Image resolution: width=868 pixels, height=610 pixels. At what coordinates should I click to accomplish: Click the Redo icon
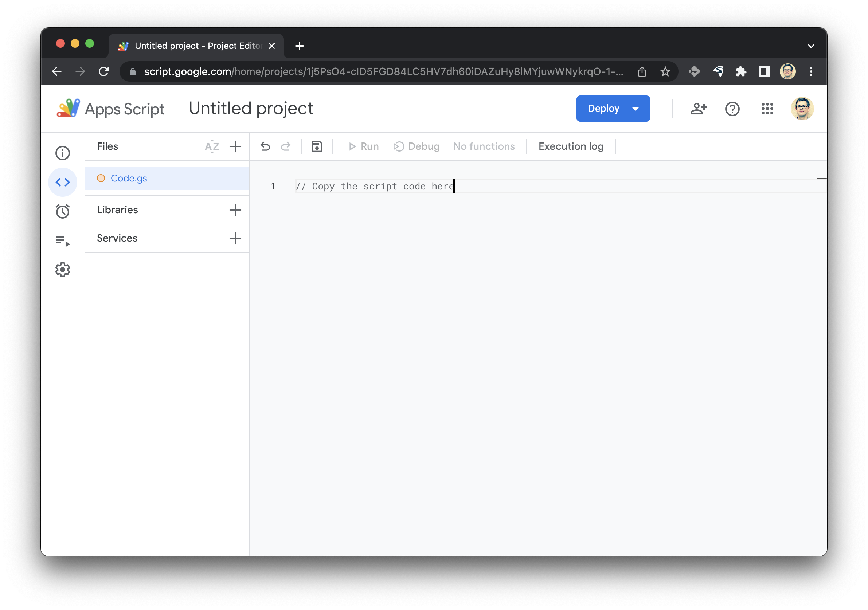pyautogui.click(x=285, y=146)
